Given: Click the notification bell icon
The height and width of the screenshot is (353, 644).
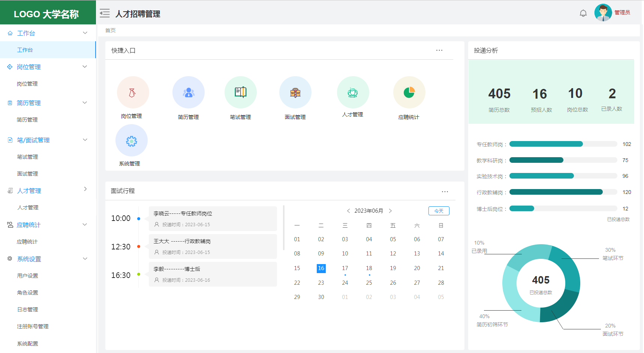Looking at the screenshot, I should pos(583,14).
